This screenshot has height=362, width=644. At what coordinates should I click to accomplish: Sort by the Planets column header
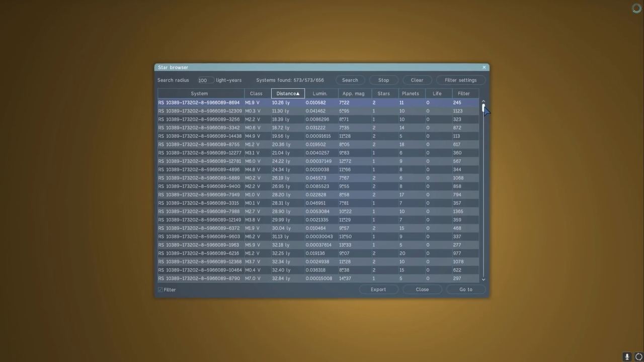point(412,94)
